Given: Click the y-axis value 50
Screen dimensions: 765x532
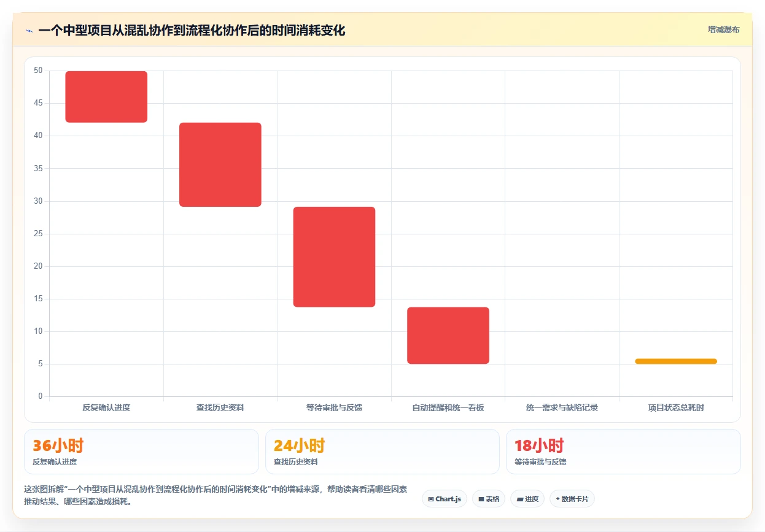Looking at the screenshot, I should 38,71.
